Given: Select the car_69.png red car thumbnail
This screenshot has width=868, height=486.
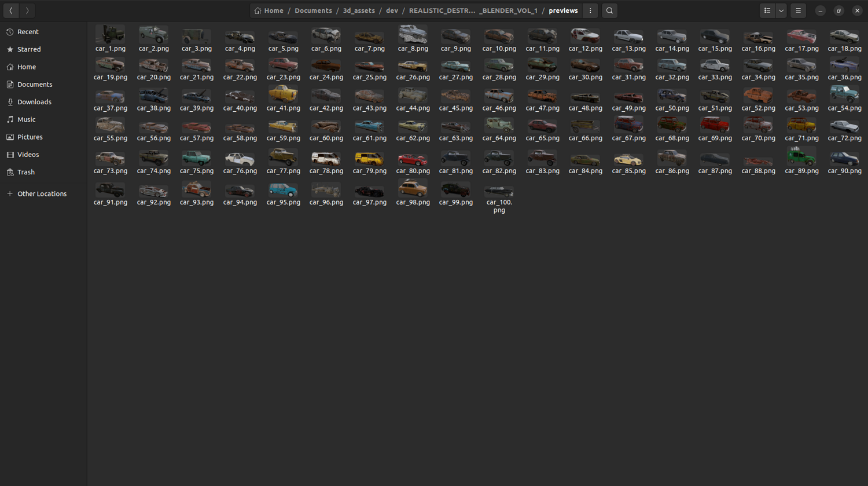Looking at the screenshot, I should pos(715,125).
